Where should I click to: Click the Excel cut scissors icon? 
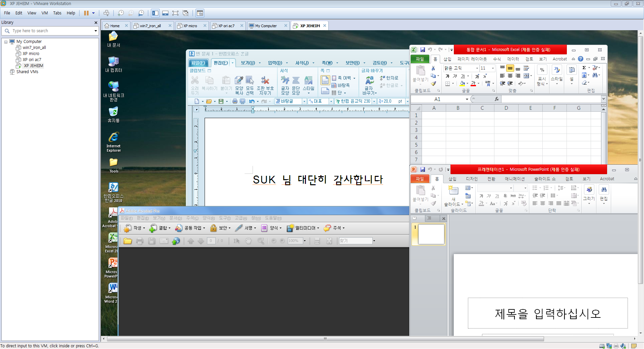click(x=433, y=68)
